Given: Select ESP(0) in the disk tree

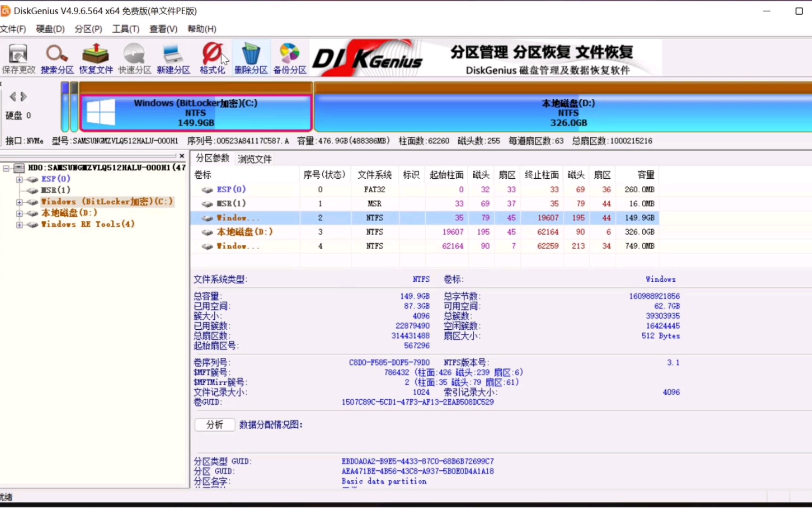Looking at the screenshot, I should 55,179.
